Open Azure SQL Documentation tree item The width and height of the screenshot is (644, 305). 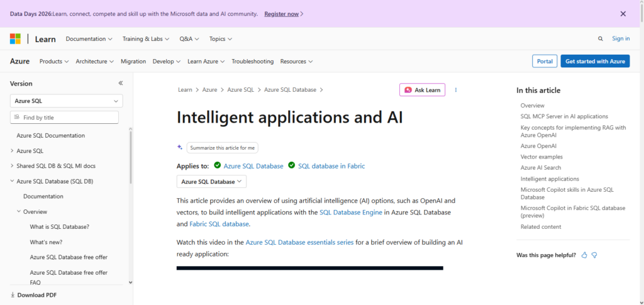(x=51, y=135)
